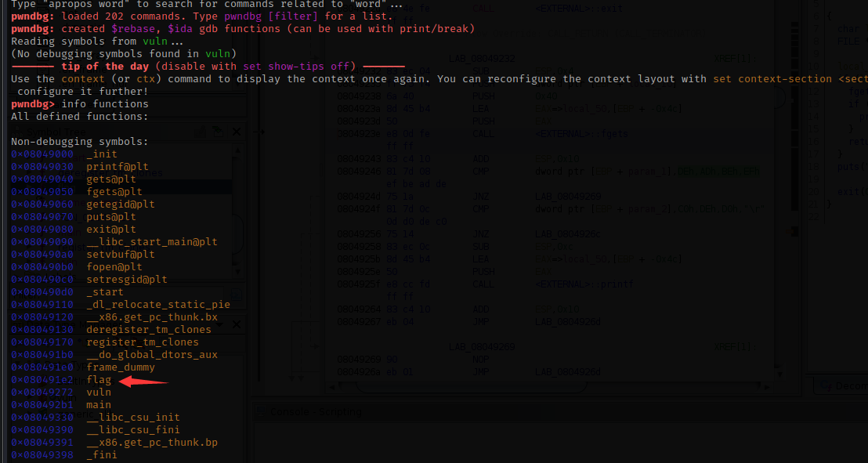
Task: Click the puts@plt symbol
Action: pos(110,216)
